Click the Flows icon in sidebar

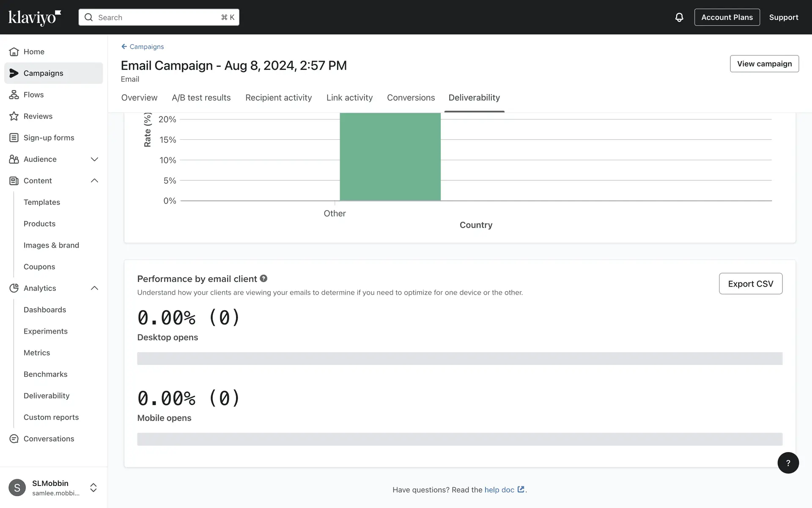coord(14,95)
